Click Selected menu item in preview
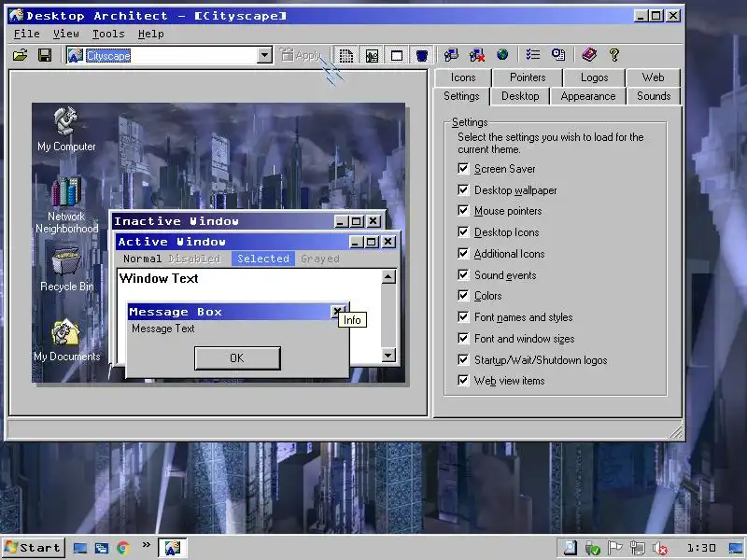Viewport: 747px width, 560px height. pos(263,259)
